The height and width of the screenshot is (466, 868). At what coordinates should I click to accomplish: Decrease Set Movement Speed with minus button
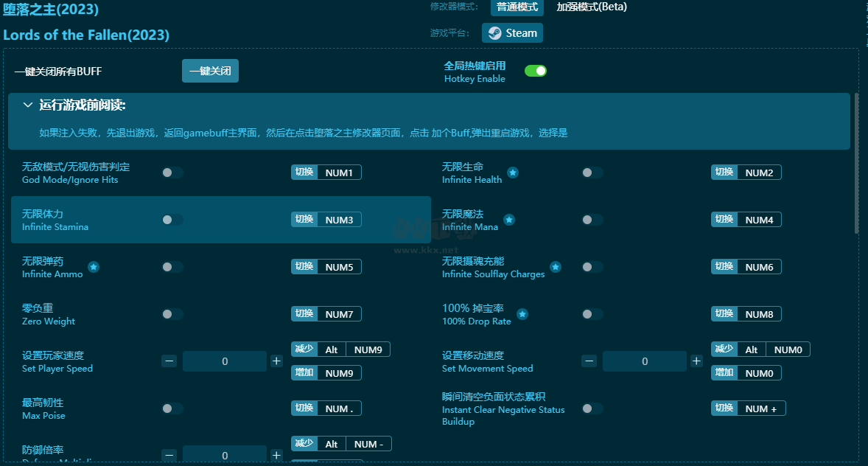589,361
